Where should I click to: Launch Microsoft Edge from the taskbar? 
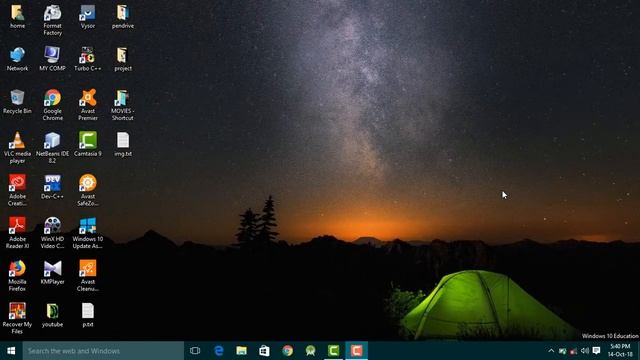[x=219, y=351]
